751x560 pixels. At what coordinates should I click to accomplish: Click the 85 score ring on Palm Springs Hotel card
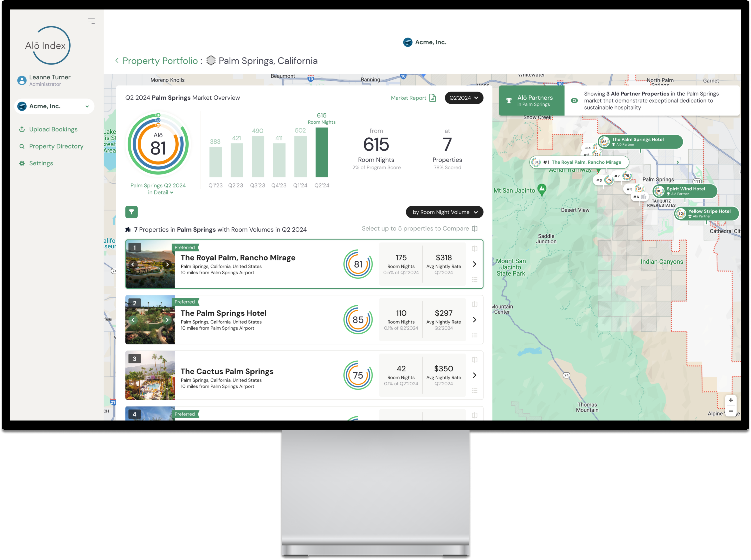[x=358, y=320]
